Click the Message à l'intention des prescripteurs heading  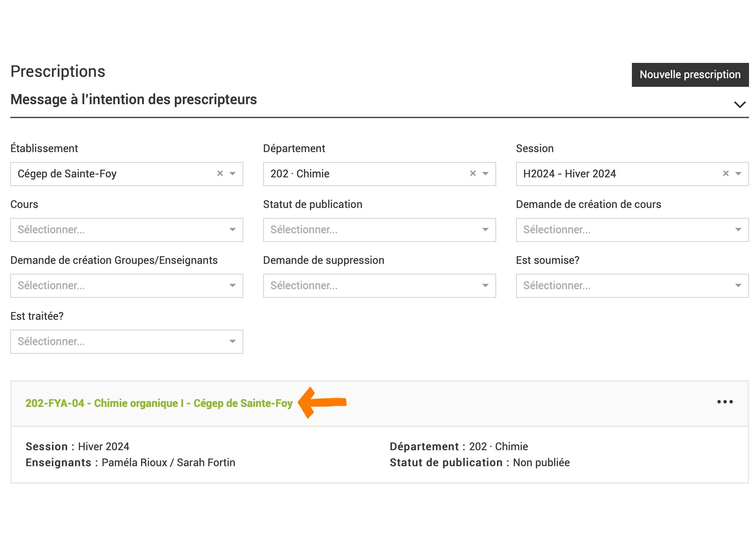[x=134, y=99]
